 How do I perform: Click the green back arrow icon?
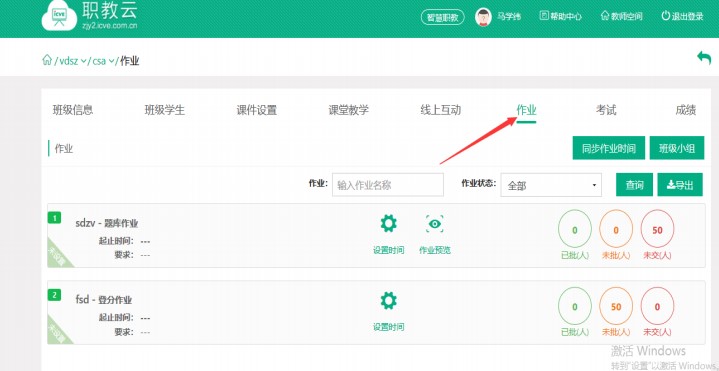pos(704,58)
